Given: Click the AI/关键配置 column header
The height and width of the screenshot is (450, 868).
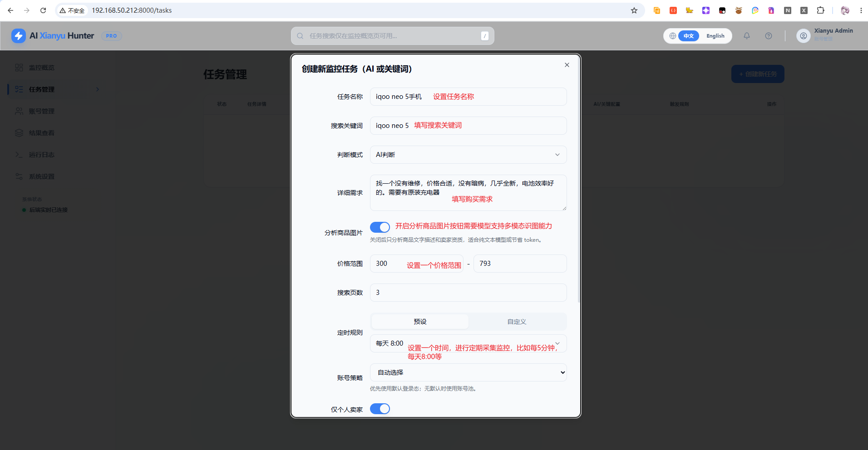Looking at the screenshot, I should (607, 104).
